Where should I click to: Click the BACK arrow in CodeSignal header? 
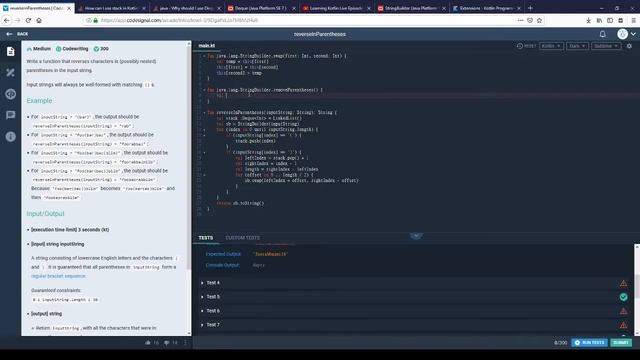(9, 34)
